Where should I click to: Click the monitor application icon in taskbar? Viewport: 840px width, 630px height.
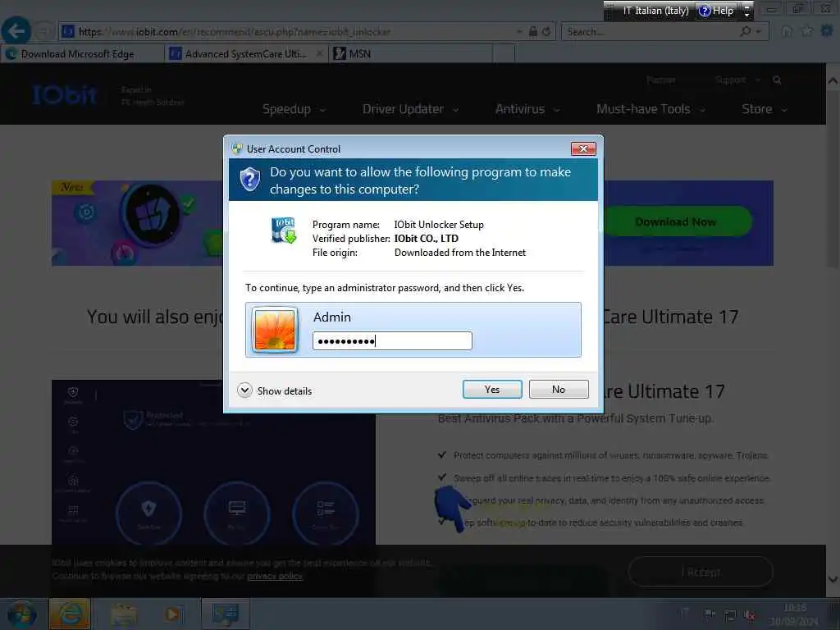coord(225,614)
